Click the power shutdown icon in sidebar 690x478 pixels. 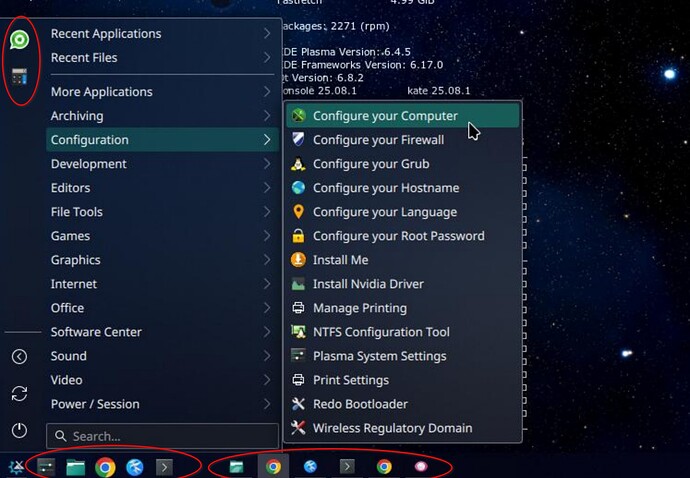19,430
